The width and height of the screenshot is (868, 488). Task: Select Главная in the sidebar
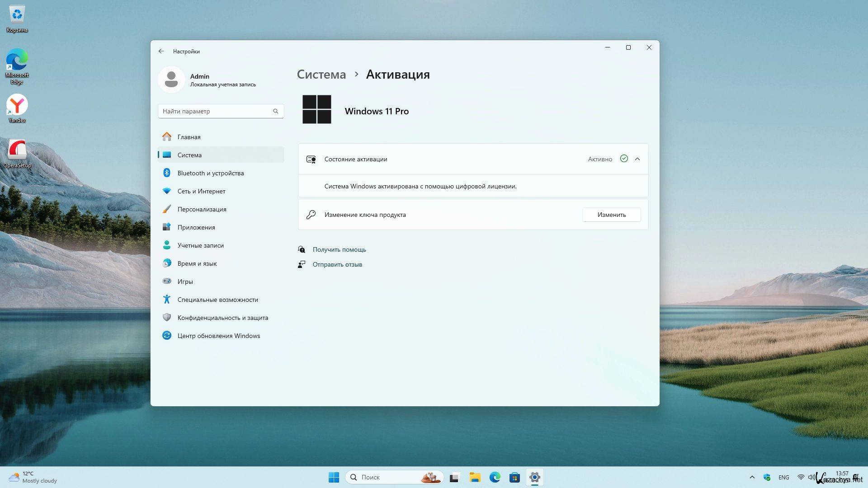[189, 137]
